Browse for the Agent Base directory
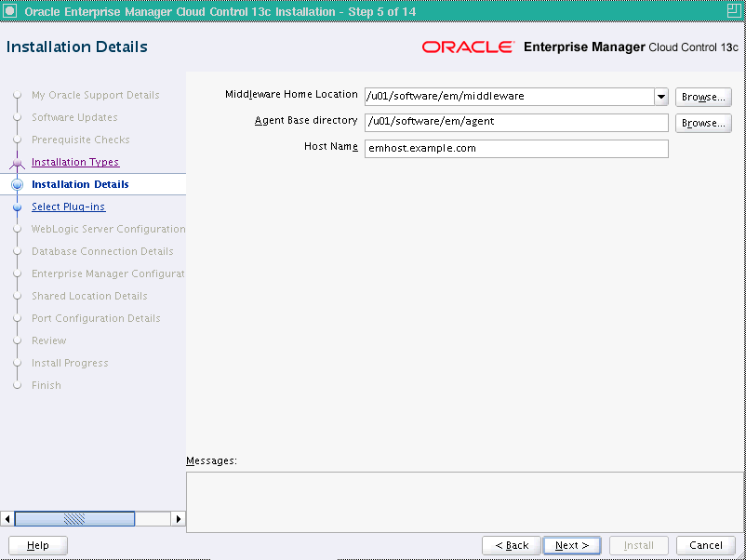The width and height of the screenshot is (746, 560). [x=703, y=123]
